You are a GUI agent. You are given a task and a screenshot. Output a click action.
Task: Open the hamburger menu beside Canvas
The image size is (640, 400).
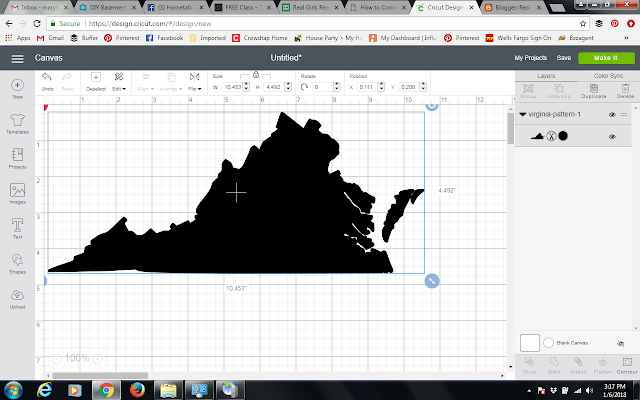pos(17,58)
